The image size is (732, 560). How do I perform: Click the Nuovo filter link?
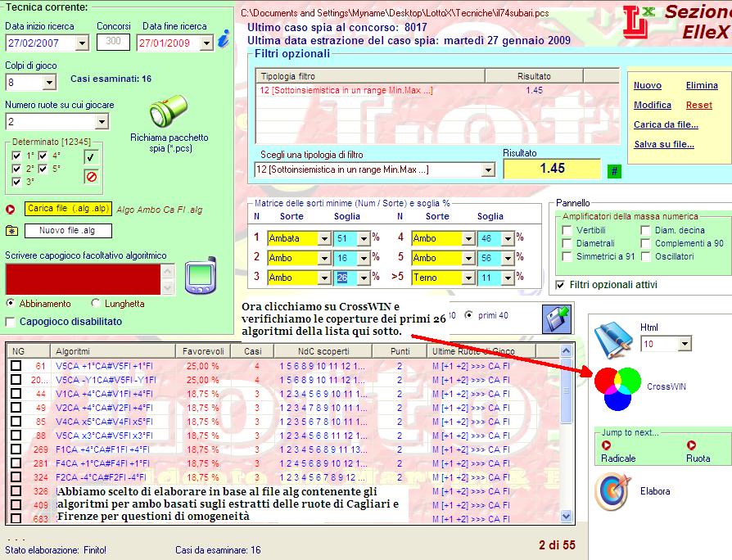(x=648, y=85)
